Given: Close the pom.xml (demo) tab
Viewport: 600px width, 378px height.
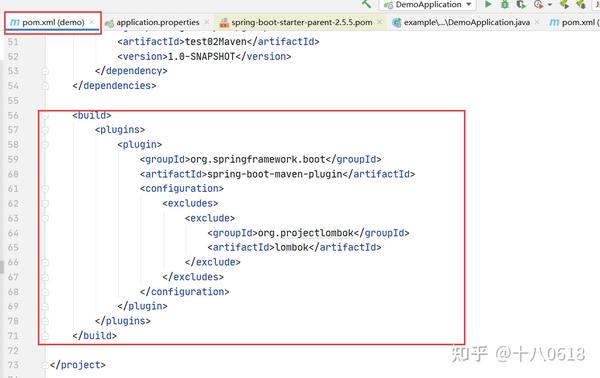Looking at the screenshot, I should pos(91,22).
